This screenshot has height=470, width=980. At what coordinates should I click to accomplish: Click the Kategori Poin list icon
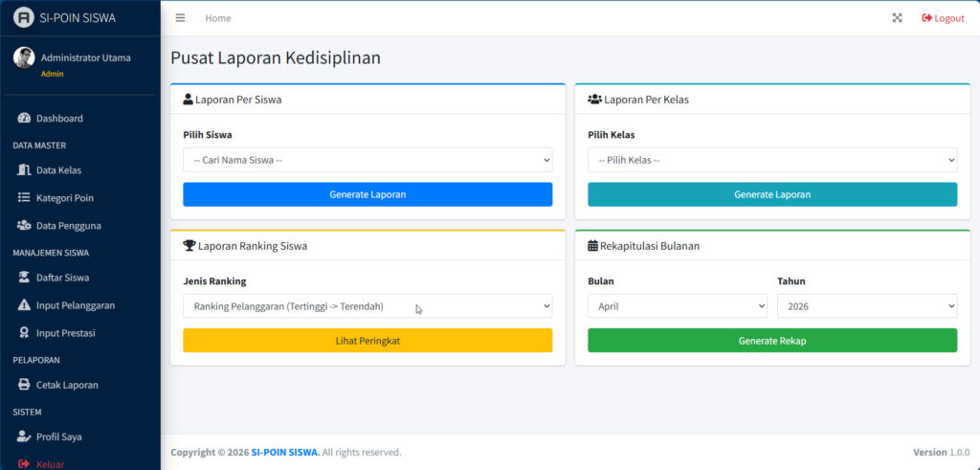(25, 198)
